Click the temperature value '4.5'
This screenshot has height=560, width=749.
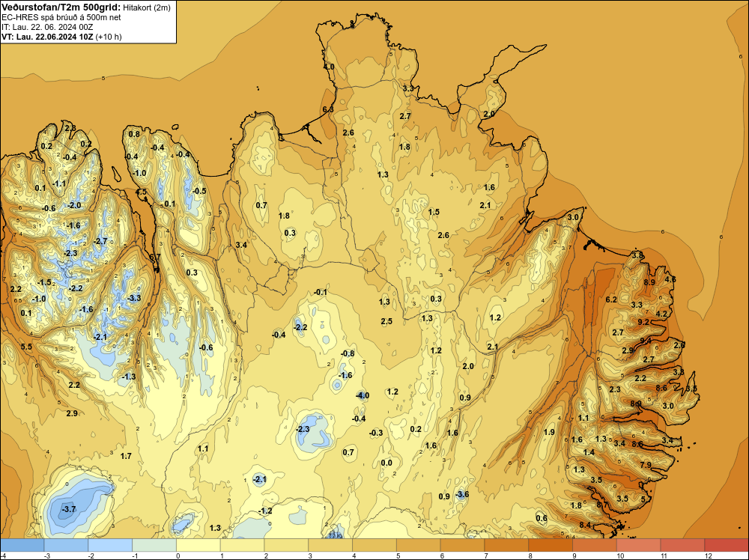coord(142,192)
